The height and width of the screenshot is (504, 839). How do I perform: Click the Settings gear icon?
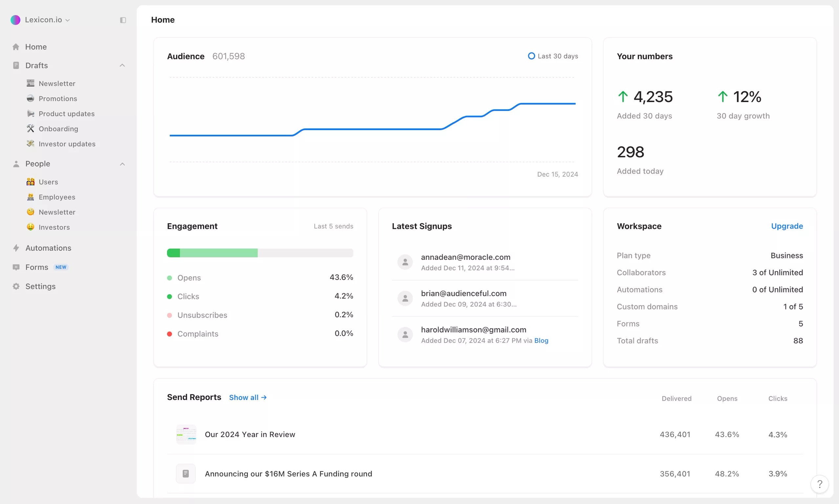16,286
